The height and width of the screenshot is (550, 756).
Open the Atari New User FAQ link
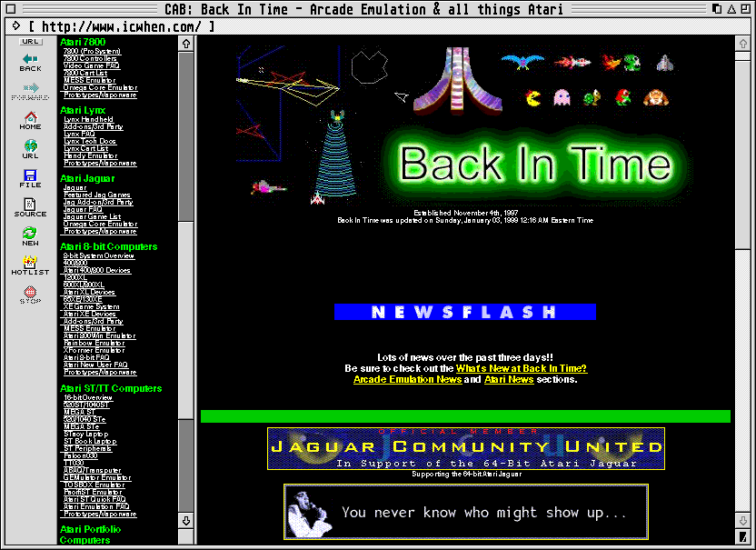pyautogui.click(x=96, y=365)
